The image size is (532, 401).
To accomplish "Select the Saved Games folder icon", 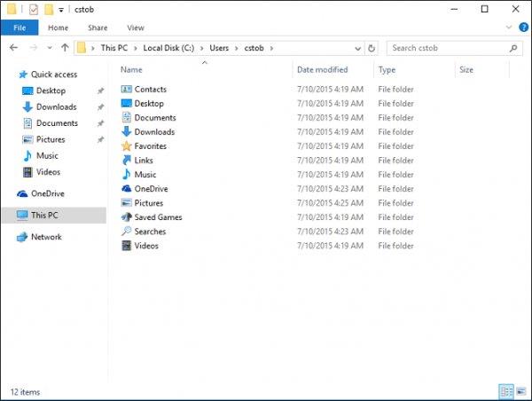I will tap(127, 217).
